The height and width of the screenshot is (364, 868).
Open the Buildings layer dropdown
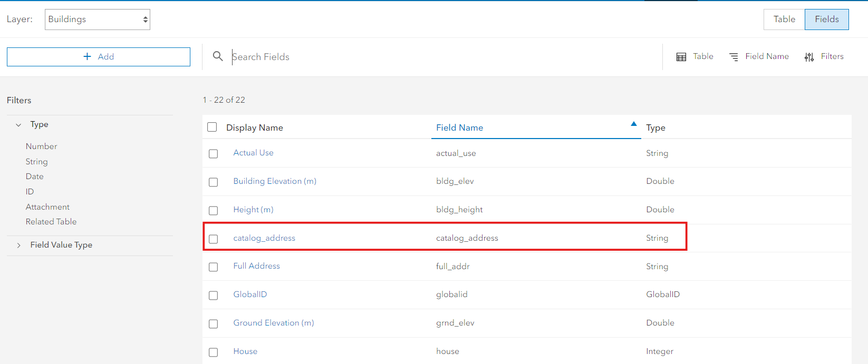[x=98, y=19]
